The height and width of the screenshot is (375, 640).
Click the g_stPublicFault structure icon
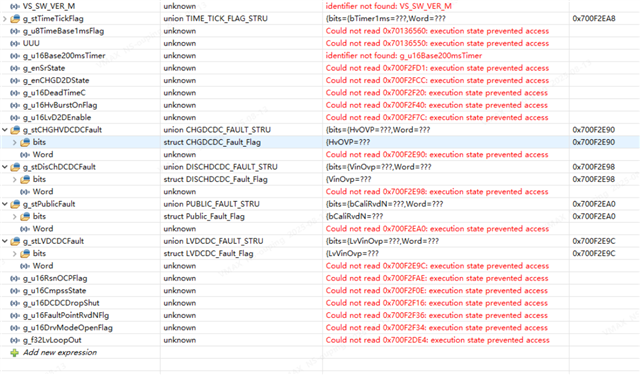(x=15, y=204)
